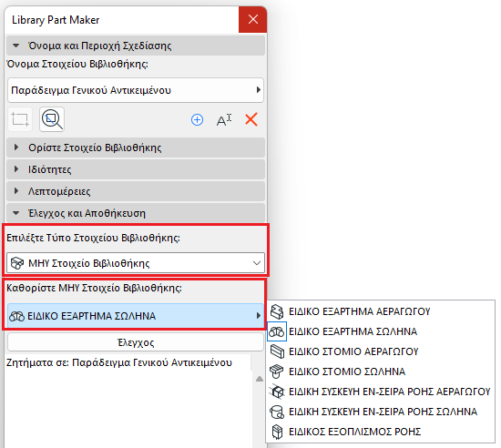Click the zoom to drawing area icon
The image size is (501, 448).
[x=52, y=119]
